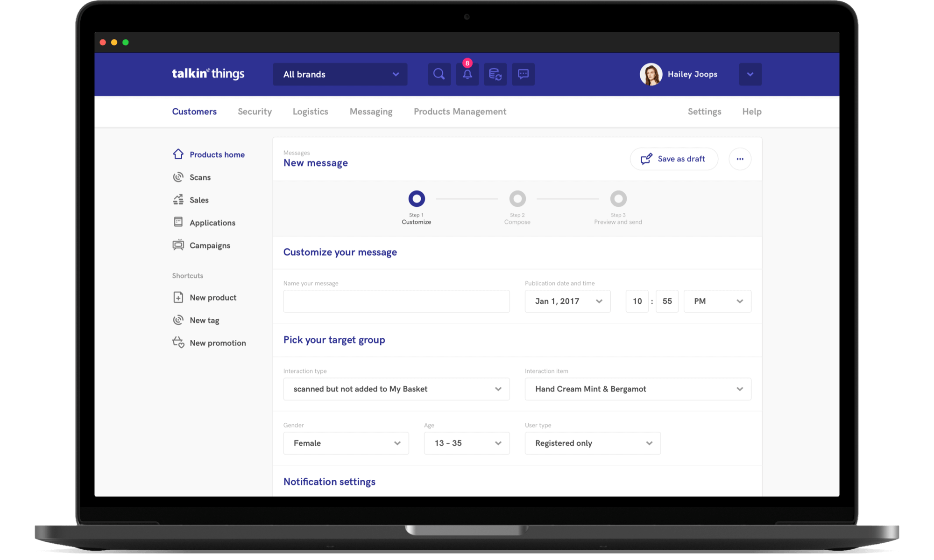This screenshot has height=560, width=934.
Task: Expand the user account dropdown arrow
Action: point(750,74)
